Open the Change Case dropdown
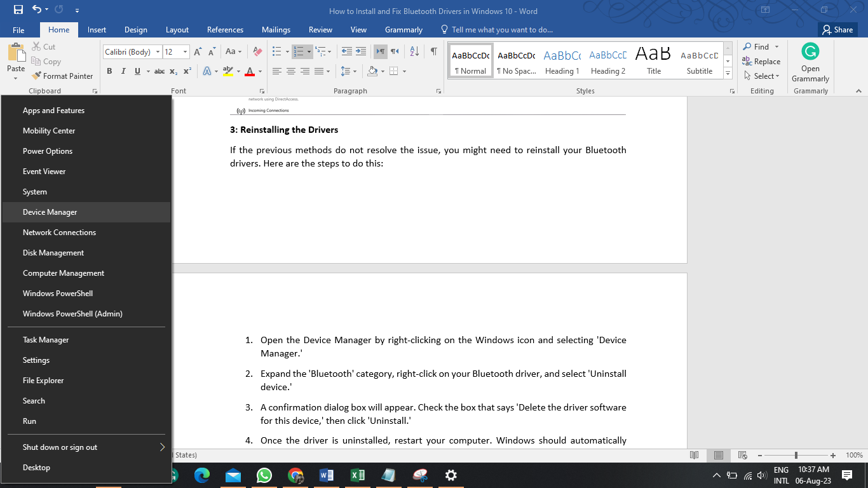868x488 pixels. click(x=233, y=51)
